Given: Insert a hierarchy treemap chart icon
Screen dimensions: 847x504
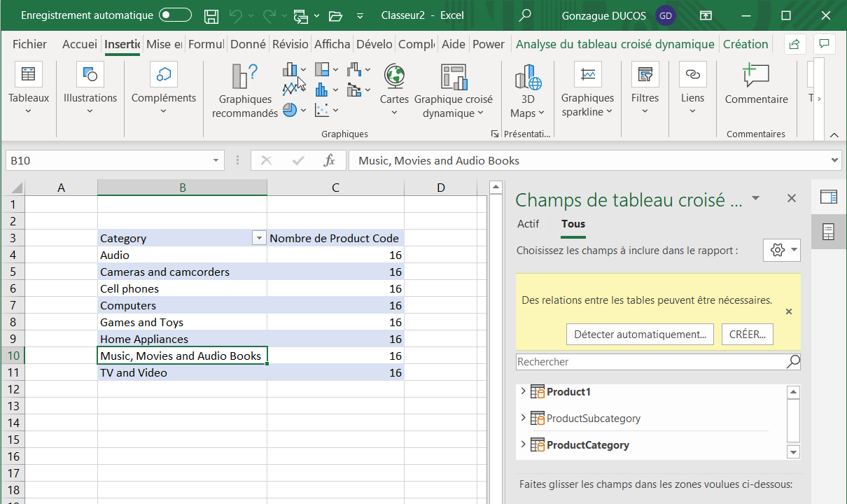Looking at the screenshot, I should (322, 69).
